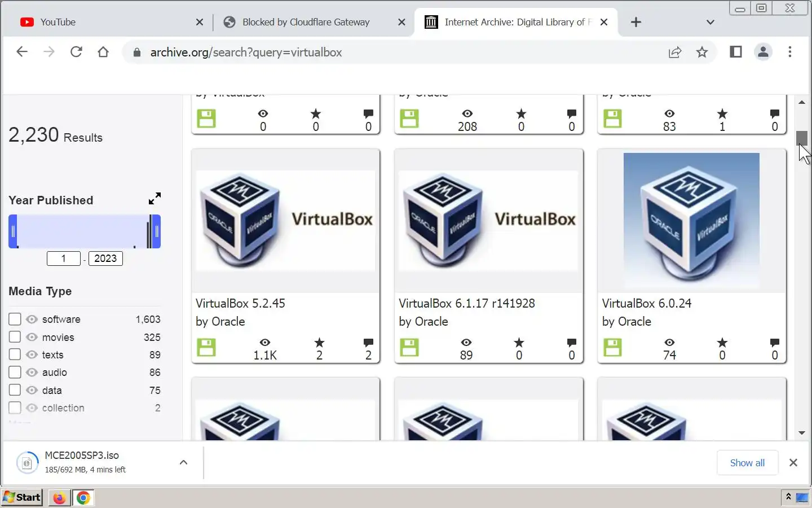Click the right year range slider handle
Screen dimensions: 812x508
156,231
